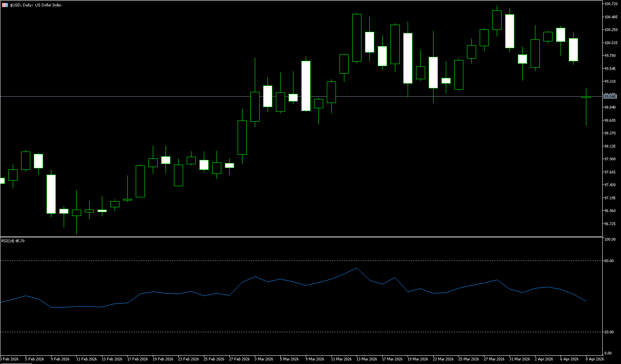621x364 pixels.
Task: Click the highest peak of the blue RSI line
Action: tap(357, 268)
